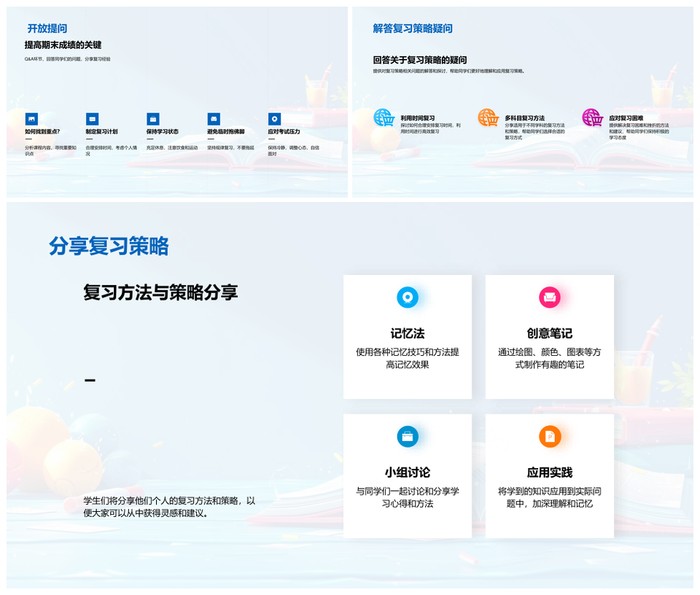This screenshot has width=700, height=595.
Task: Click the 回答关于复习策略的疑问 heading
Action: pyautogui.click(x=419, y=60)
